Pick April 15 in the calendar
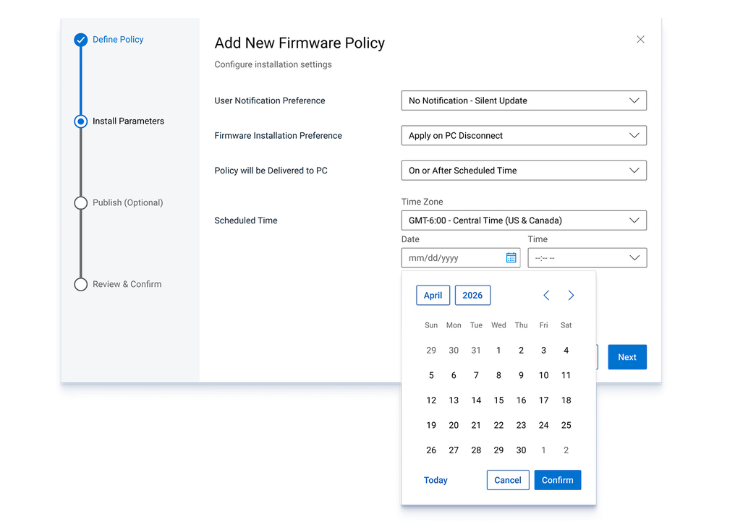756x532 pixels. pyautogui.click(x=498, y=400)
